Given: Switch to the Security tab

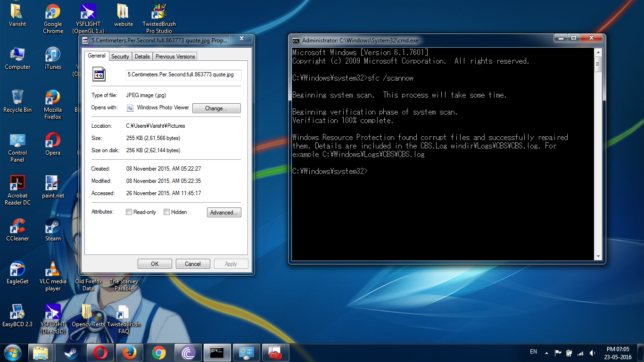Looking at the screenshot, I should point(120,57).
